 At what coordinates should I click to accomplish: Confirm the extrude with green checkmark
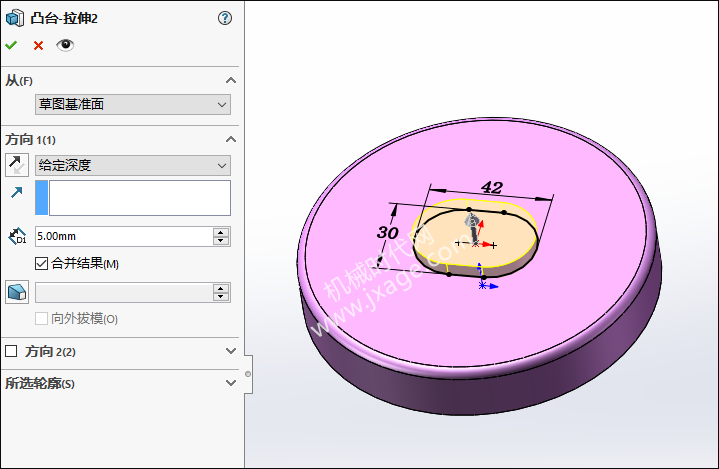11,45
